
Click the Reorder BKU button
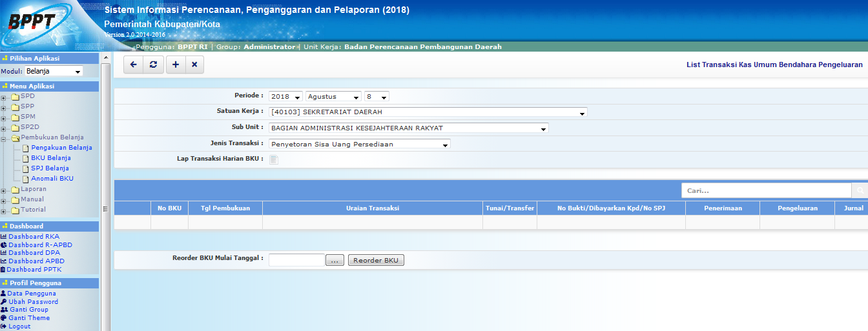(x=376, y=261)
